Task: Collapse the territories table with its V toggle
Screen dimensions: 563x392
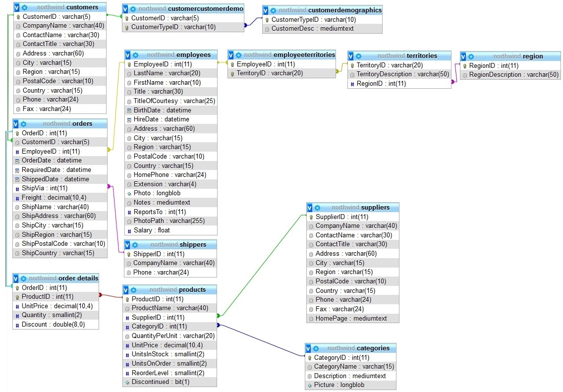Action: 350,56
